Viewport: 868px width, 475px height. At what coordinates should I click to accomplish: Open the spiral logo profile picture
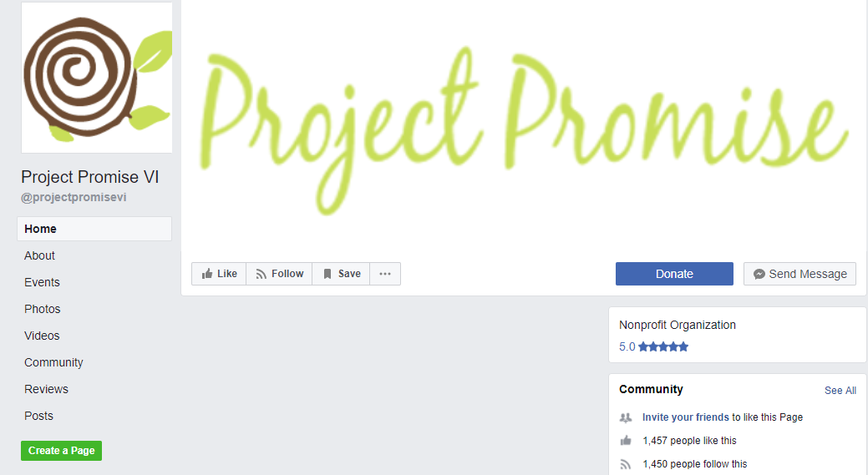click(97, 78)
